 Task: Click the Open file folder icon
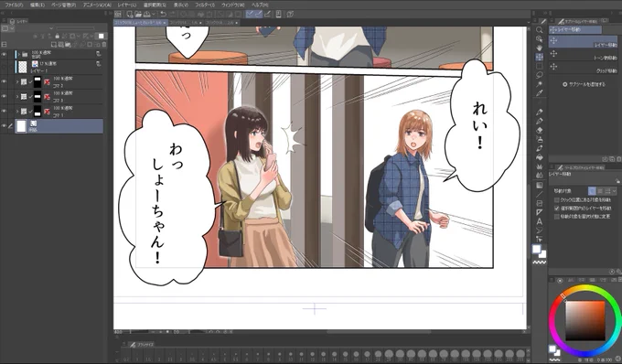click(x=138, y=14)
